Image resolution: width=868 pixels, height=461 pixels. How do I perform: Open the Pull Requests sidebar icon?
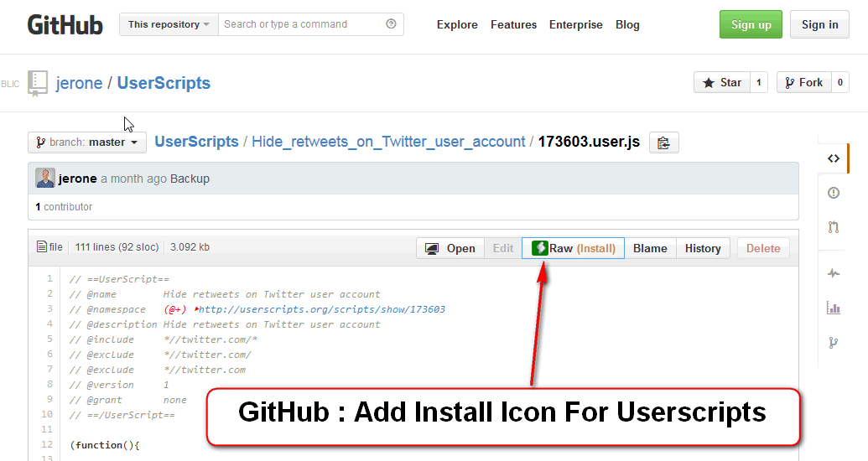tap(833, 227)
